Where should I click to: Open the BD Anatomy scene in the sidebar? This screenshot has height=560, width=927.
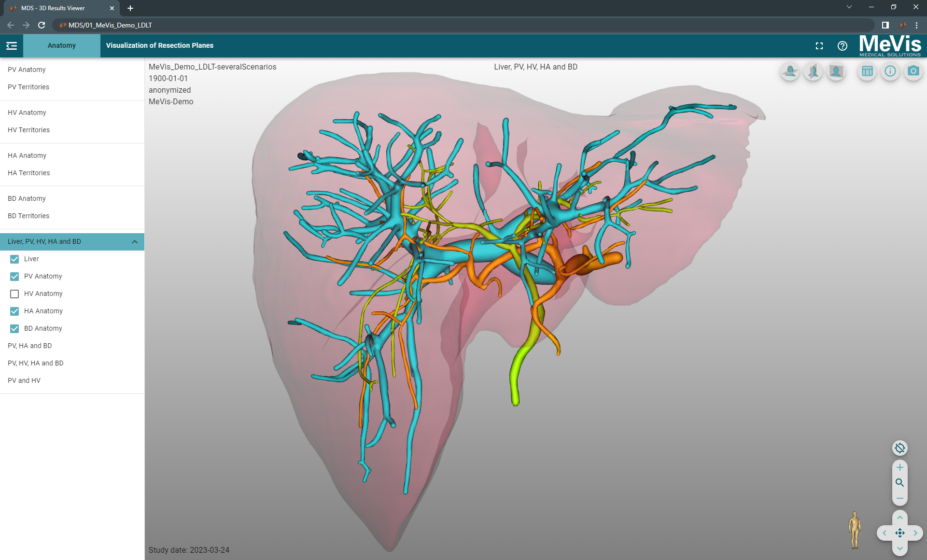72,198
